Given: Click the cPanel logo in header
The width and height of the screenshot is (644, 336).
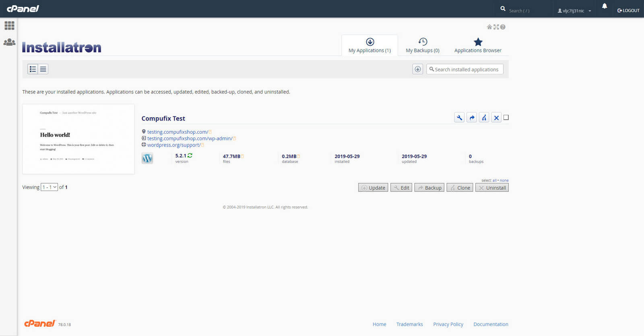Looking at the screenshot, I should 23,8.
